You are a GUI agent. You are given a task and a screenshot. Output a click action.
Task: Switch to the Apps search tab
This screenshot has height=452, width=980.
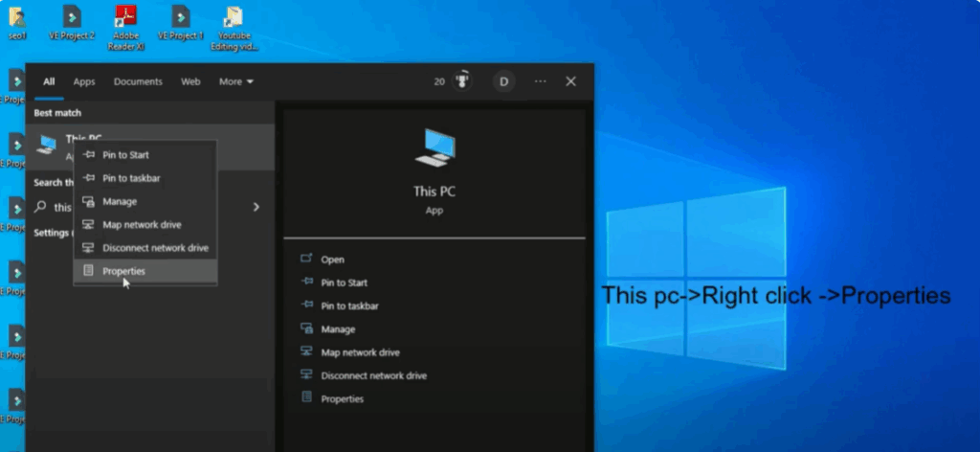(x=84, y=81)
